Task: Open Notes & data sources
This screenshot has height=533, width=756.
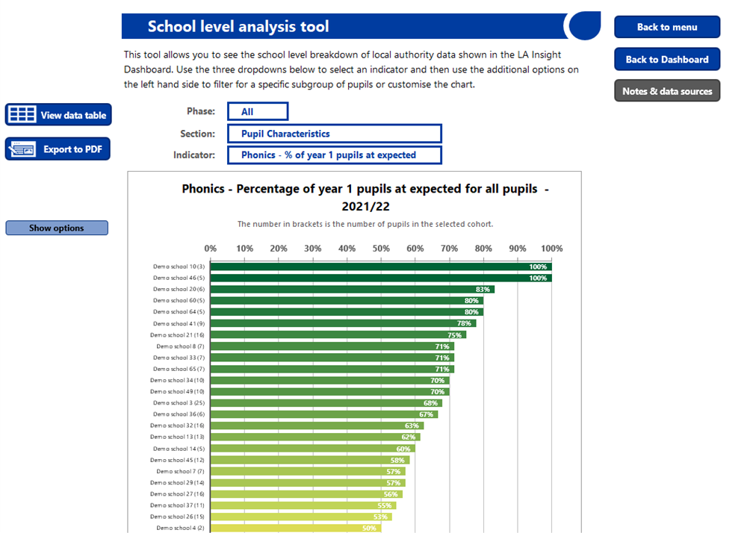Action: tap(667, 91)
